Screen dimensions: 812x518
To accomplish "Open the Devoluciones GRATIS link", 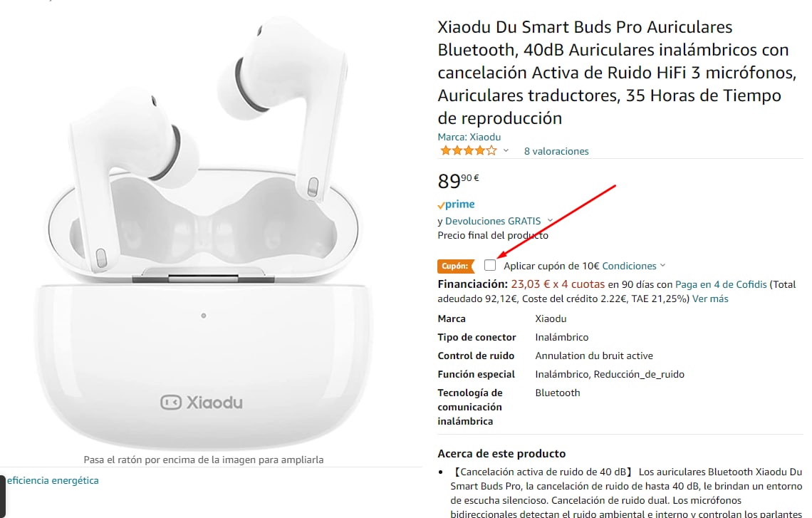I will coord(493,221).
